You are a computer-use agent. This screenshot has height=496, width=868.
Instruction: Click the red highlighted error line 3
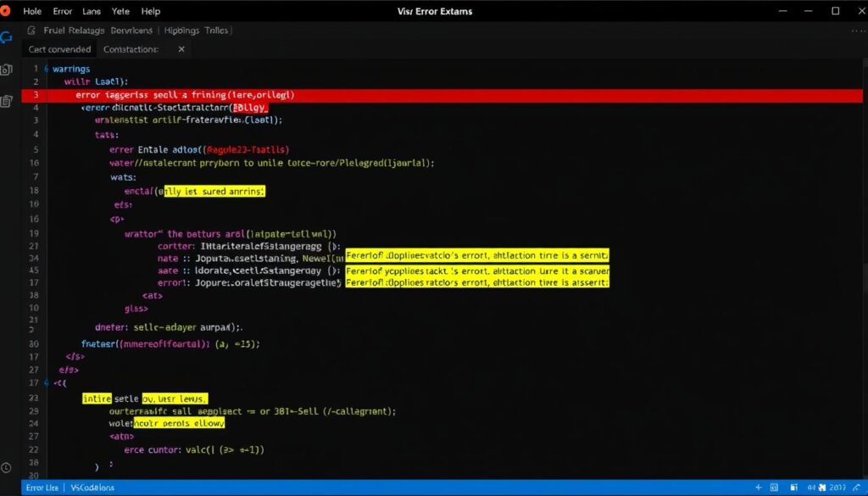point(442,95)
